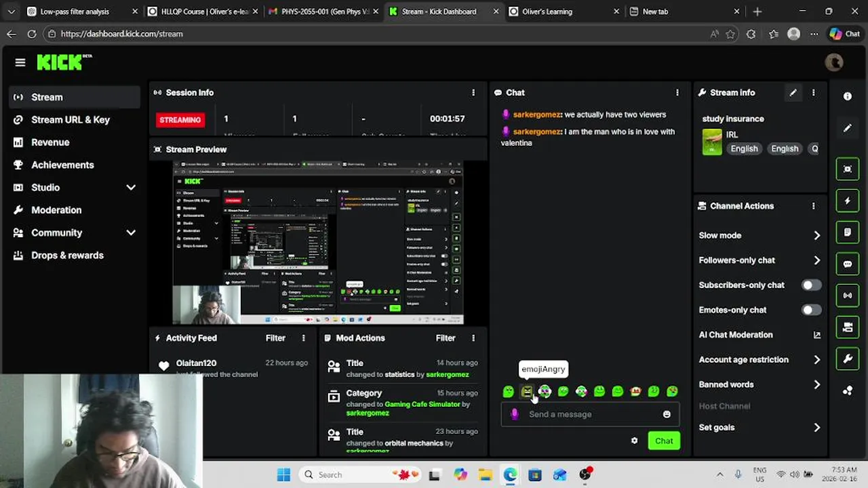Switch to Oliver's Learning browser tab
Viewport: 868px width, 488px height.
tap(563, 12)
